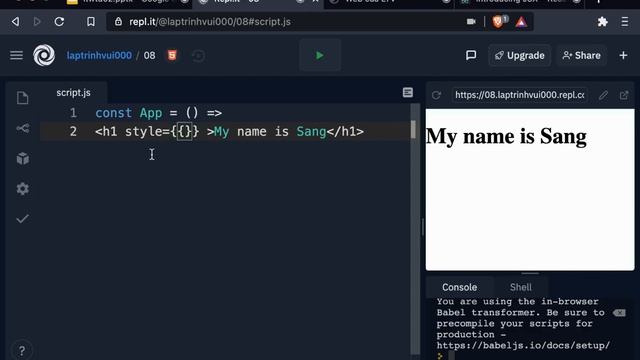Select the script.js editor tab
Viewport: 640px width, 360px height.
73,93
